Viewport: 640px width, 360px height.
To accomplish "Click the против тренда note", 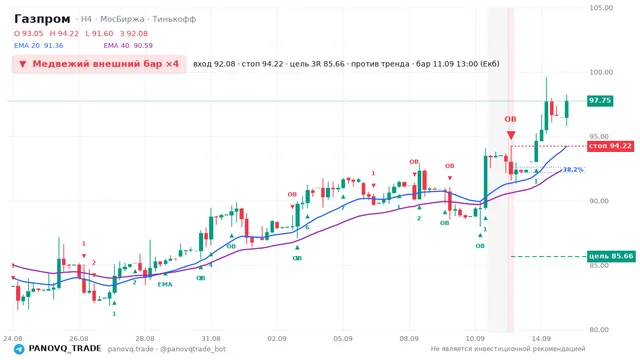I will (x=380, y=64).
